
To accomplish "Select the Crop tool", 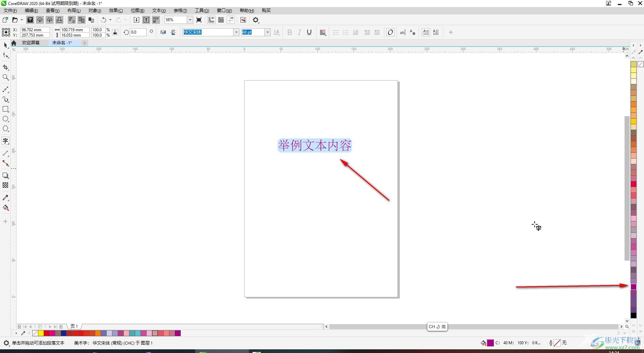I will (x=5, y=68).
